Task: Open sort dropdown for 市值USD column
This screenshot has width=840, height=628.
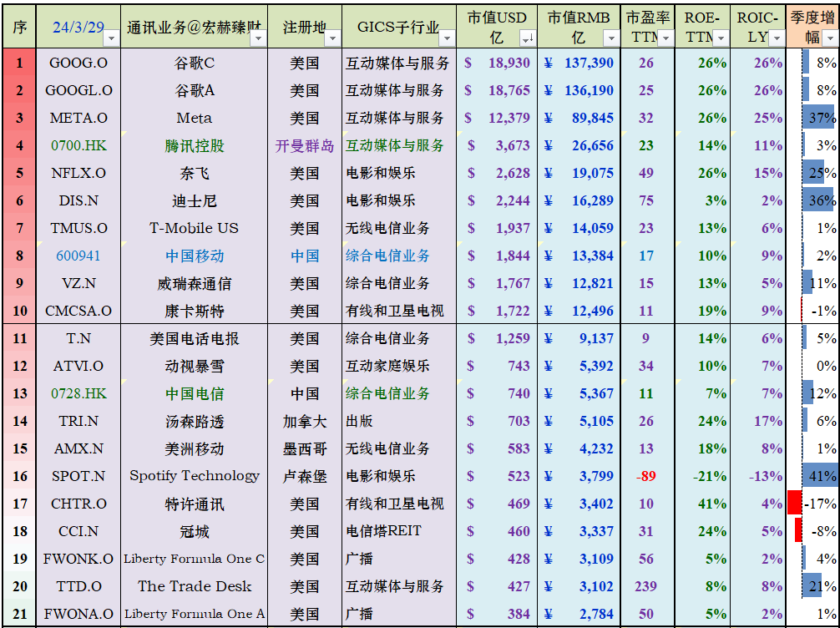Action: click(528, 38)
